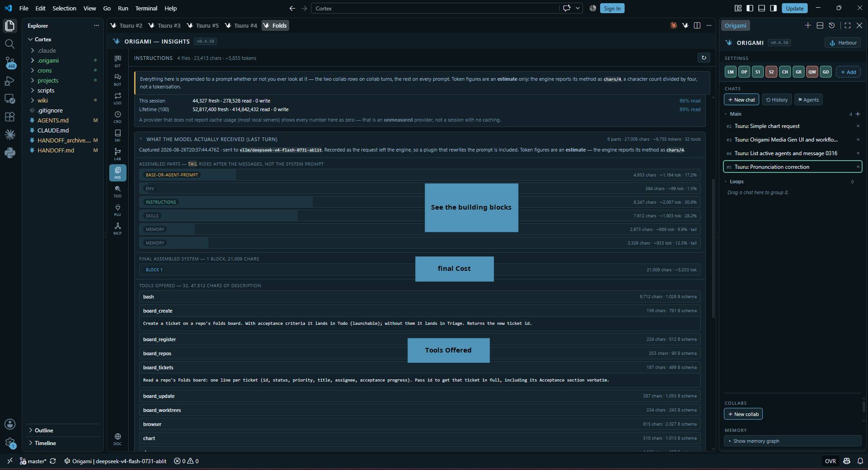Toggle the LM provider chip
Viewport: 868px width, 470px height.
(731, 72)
